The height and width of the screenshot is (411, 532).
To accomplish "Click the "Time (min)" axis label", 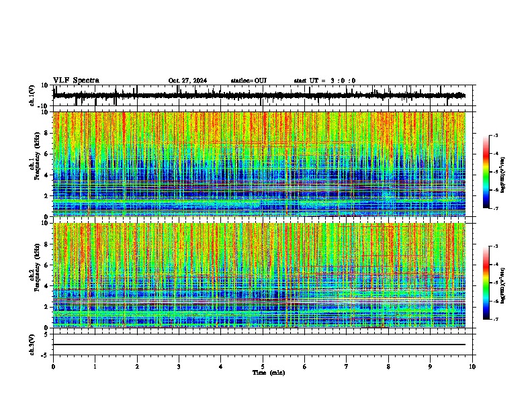I will [x=269, y=373].
